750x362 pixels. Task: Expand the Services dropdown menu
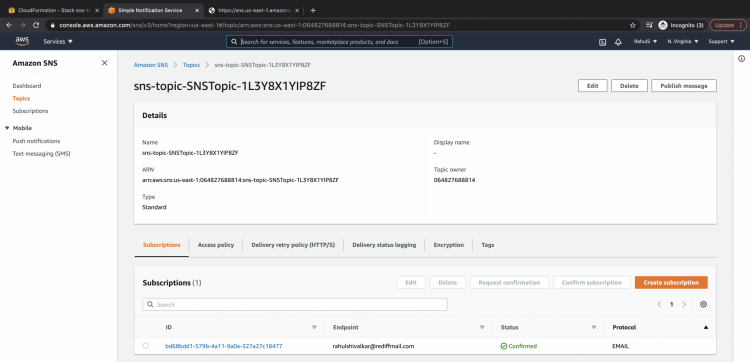[58, 42]
